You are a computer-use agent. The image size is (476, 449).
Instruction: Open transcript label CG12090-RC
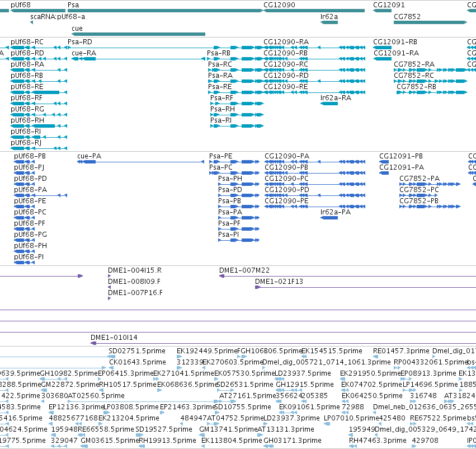point(286,64)
